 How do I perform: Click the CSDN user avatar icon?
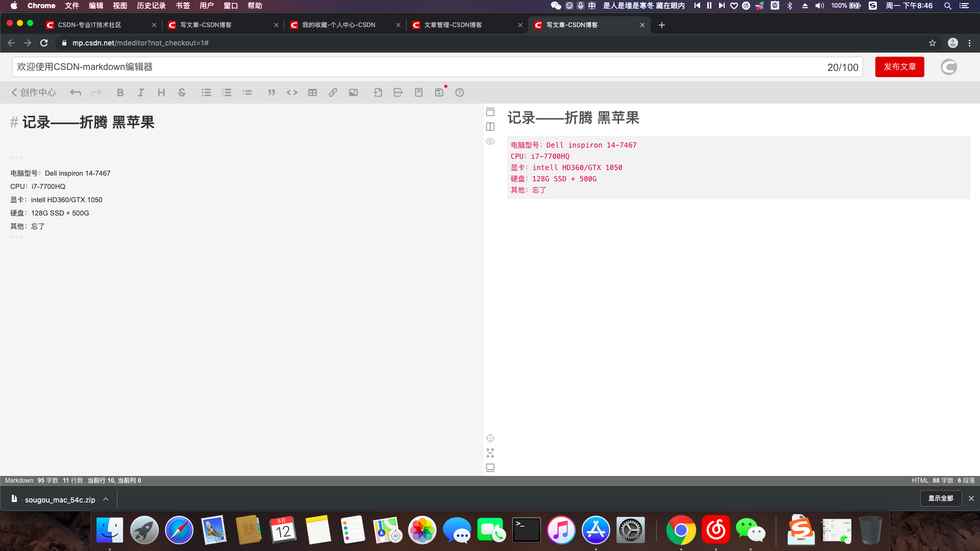click(948, 67)
